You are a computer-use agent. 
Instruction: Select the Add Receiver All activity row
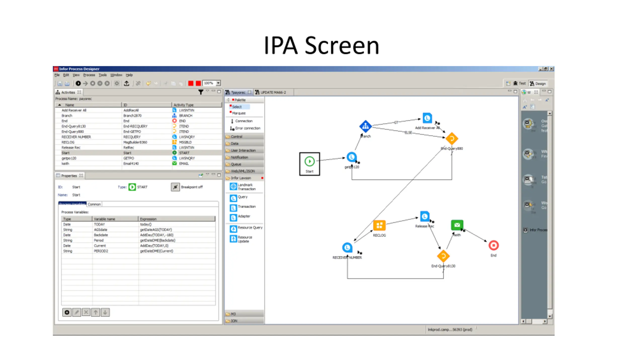coord(138,110)
